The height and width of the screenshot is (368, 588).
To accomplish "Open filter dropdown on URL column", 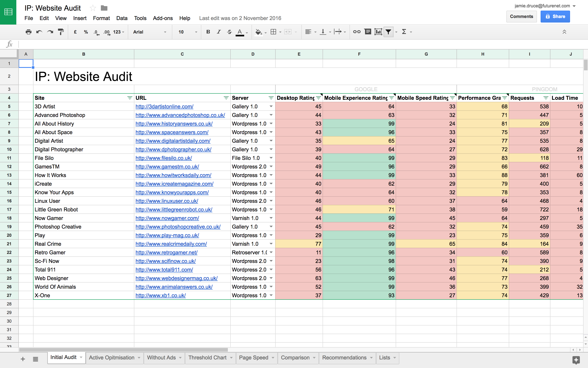I will pyautogui.click(x=226, y=98).
